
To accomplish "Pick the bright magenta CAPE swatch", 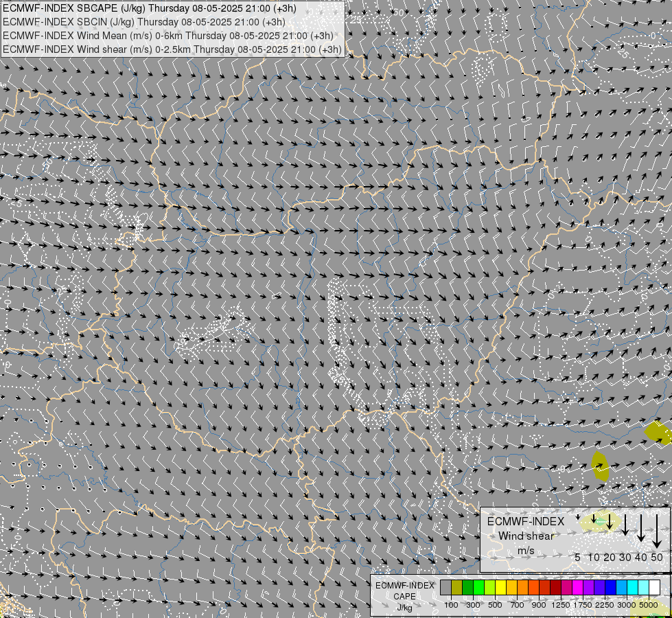I will click(x=578, y=587).
